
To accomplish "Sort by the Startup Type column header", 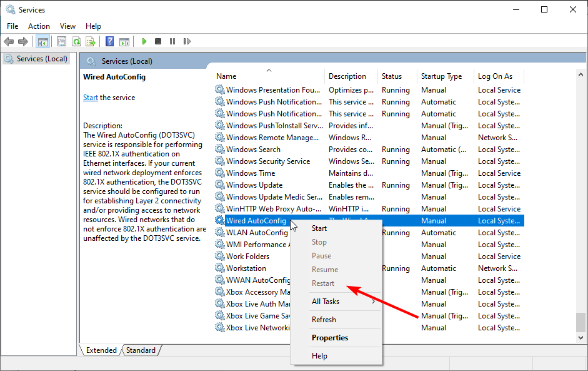I will tap(446, 76).
